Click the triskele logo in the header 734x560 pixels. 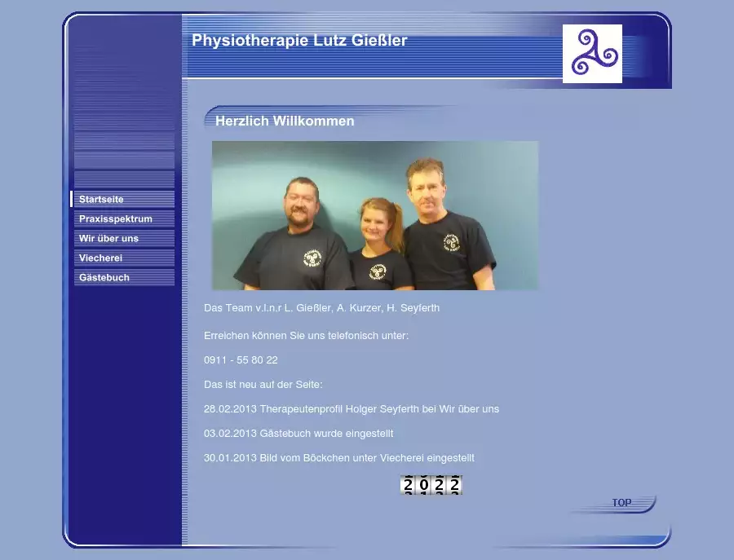592,54
